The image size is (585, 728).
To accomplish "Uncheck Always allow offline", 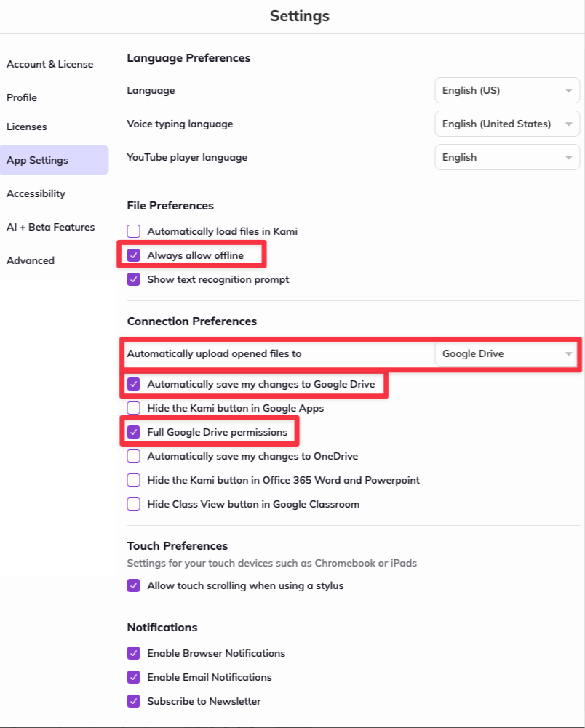I will (x=133, y=255).
